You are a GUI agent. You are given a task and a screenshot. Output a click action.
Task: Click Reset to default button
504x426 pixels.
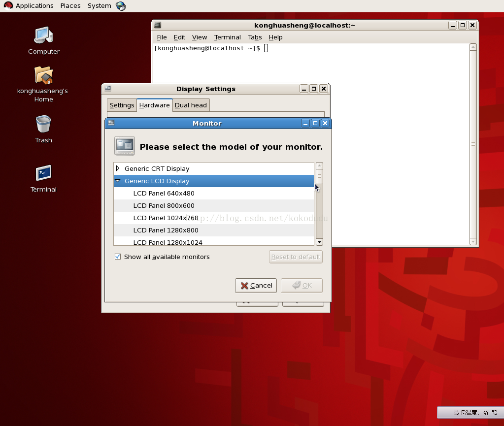(296, 257)
